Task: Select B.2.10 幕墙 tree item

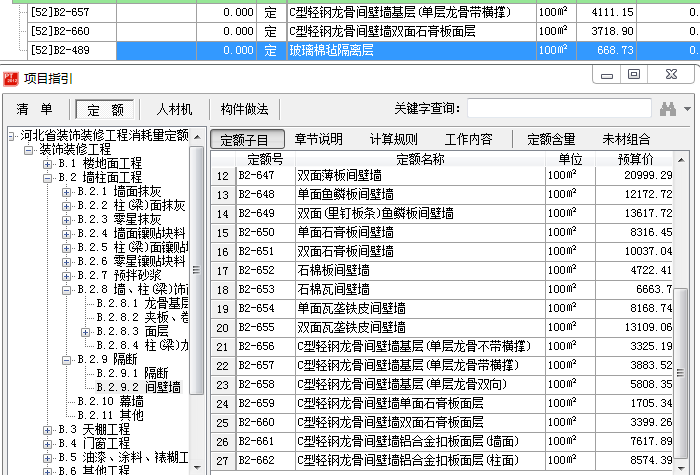Action: coord(110,401)
